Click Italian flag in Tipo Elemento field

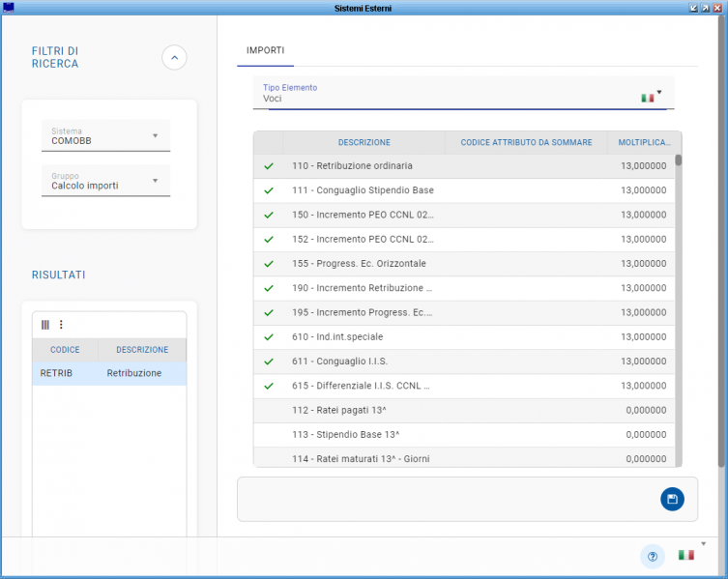(647, 98)
